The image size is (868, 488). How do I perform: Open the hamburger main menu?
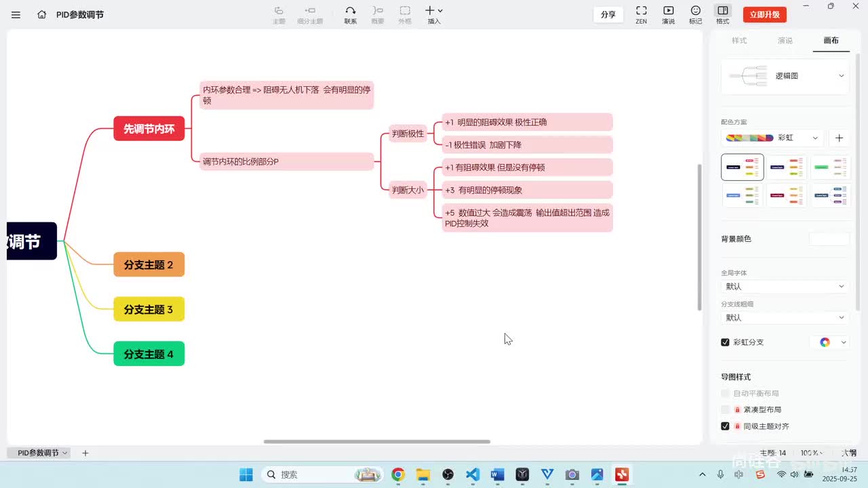(16, 14)
